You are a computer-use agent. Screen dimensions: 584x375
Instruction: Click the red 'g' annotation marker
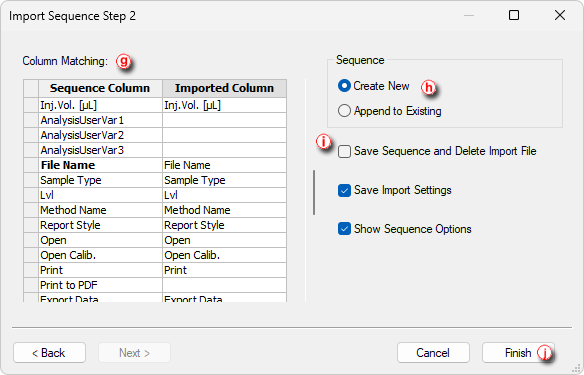coord(124,61)
